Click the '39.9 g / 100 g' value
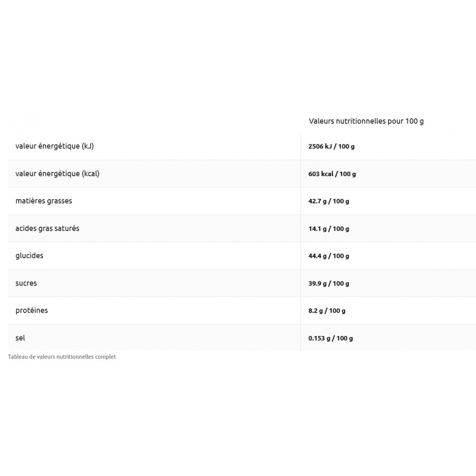 [x=328, y=284]
